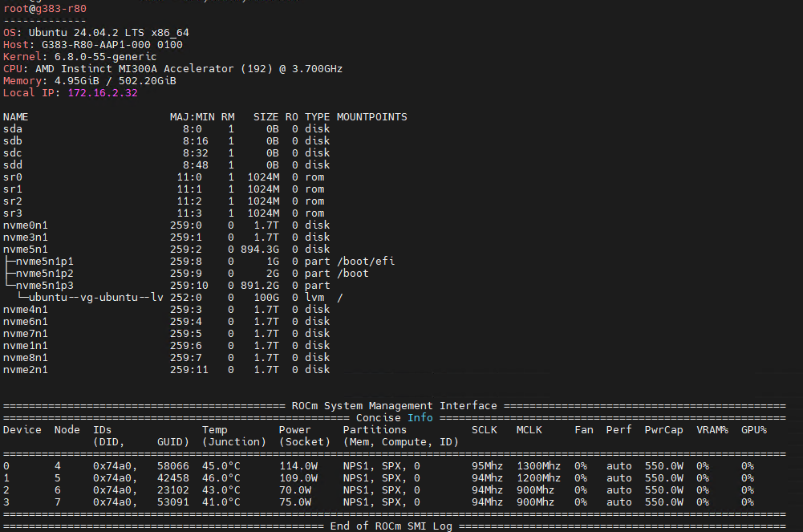
Task: Click the PwrCap column header
Action: [x=663, y=430]
